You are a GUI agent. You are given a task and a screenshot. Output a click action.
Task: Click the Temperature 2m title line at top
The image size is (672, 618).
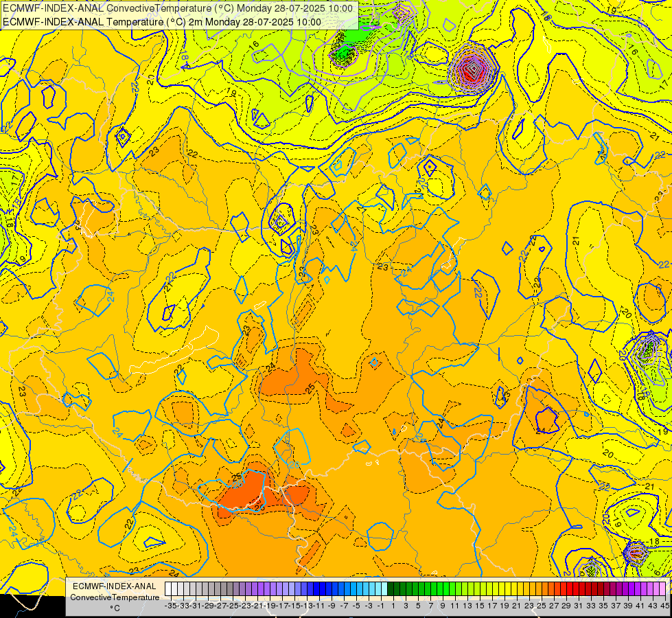coord(161,22)
